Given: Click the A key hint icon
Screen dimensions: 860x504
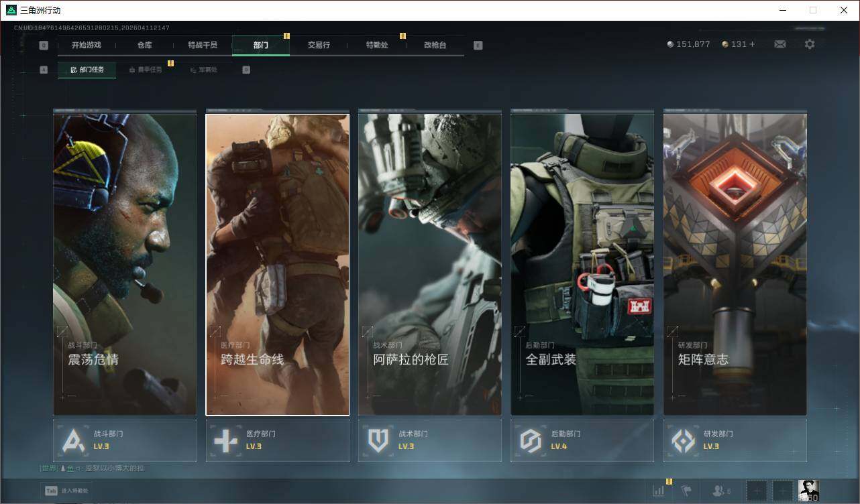Looking at the screenshot, I should click(44, 70).
